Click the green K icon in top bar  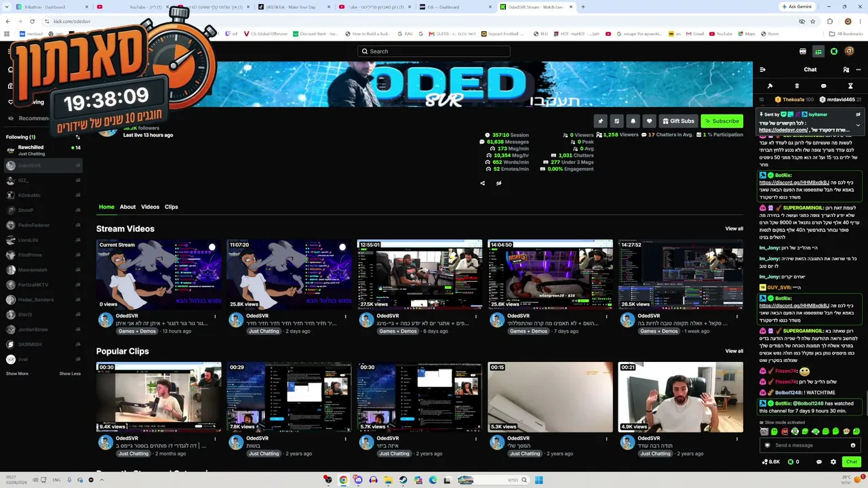pos(834,52)
